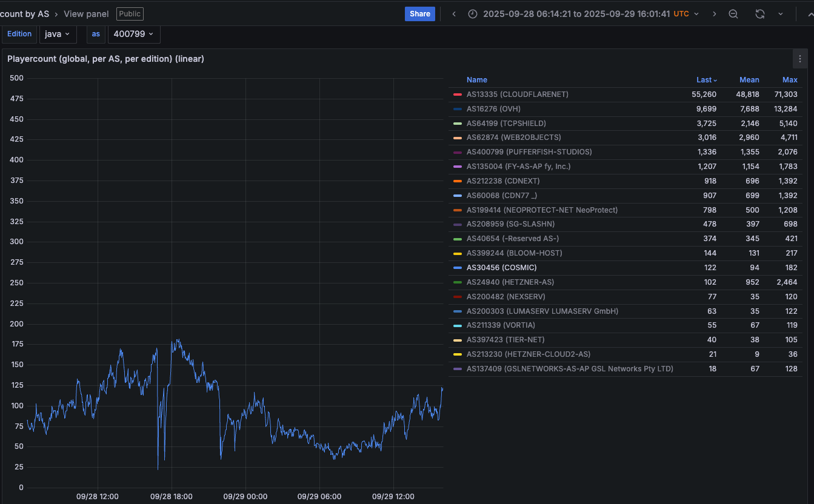Shift time range forward with right arrow

714,14
